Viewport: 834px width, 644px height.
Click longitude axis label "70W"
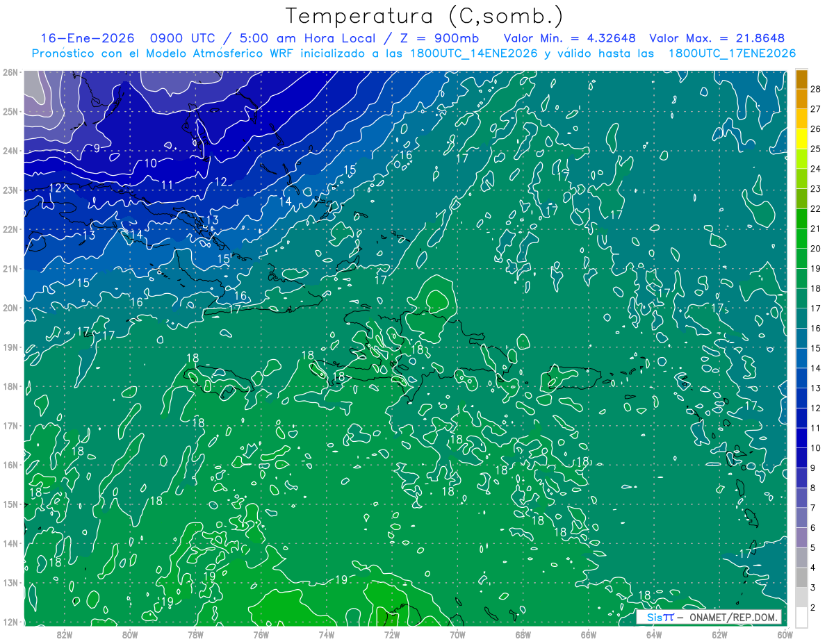(x=457, y=634)
